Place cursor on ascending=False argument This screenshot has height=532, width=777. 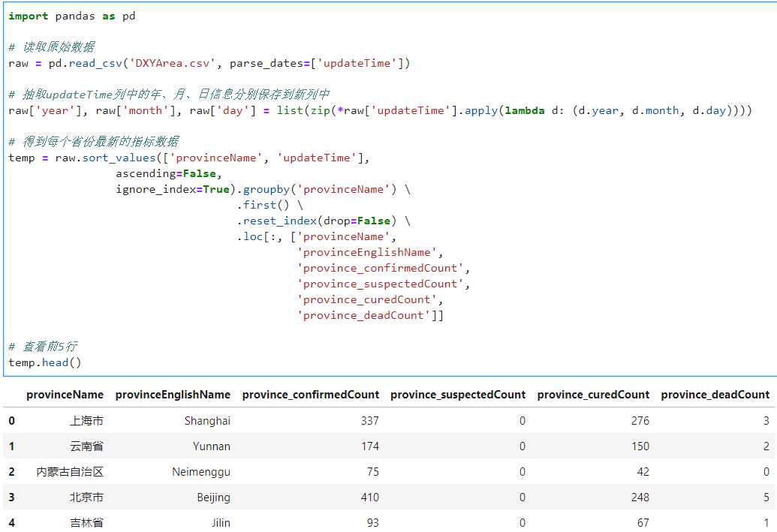pyautogui.click(x=165, y=173)
